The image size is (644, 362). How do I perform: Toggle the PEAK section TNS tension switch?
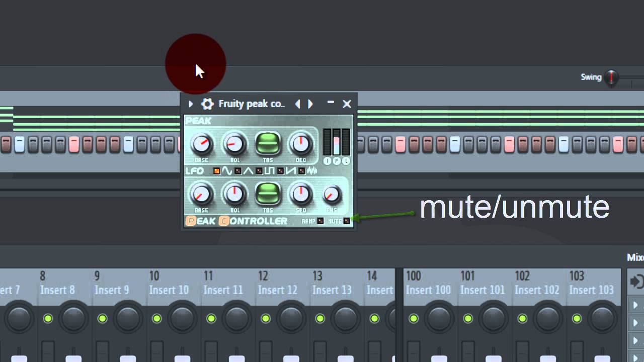[x=268, y=144]
